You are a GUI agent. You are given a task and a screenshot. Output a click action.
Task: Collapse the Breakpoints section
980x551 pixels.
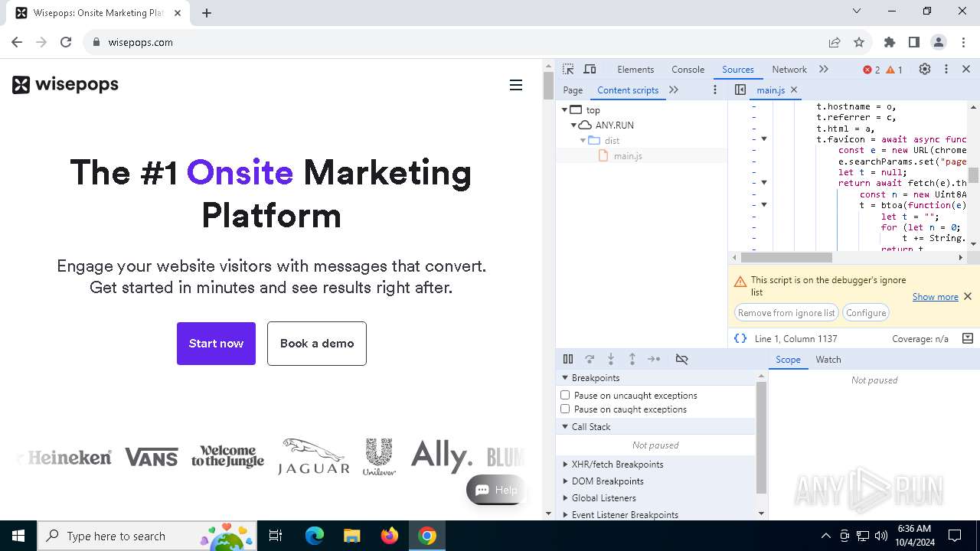coord(565,377)
